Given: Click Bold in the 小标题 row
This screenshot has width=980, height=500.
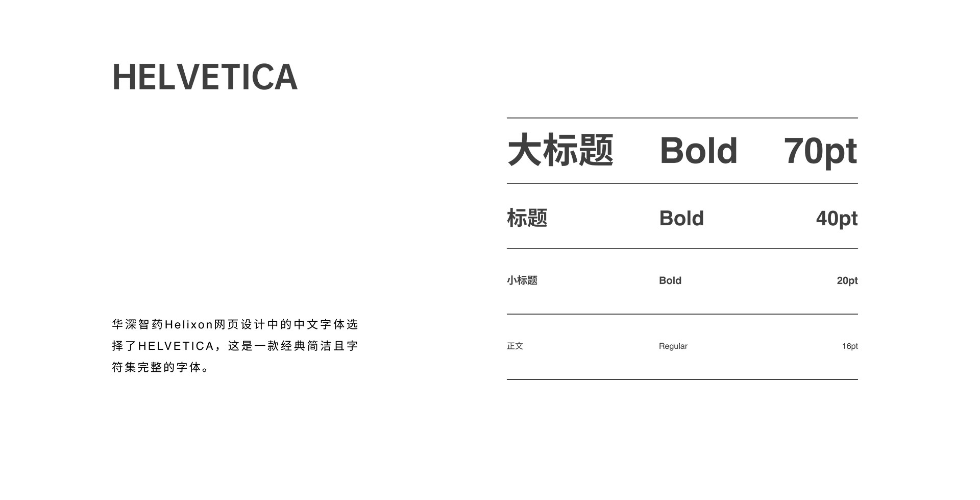Looking at the screenshot, I should pos(670,280).
